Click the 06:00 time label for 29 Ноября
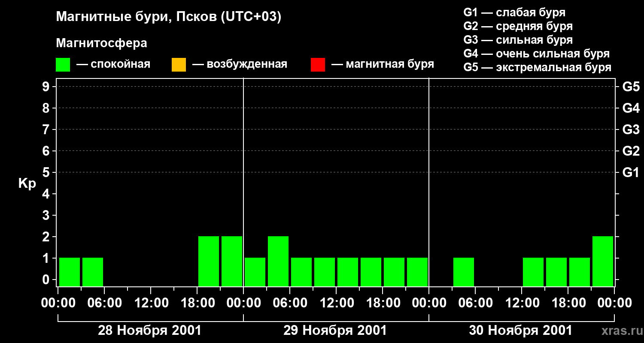Screen dimensions: 644x343 point(290,303)
